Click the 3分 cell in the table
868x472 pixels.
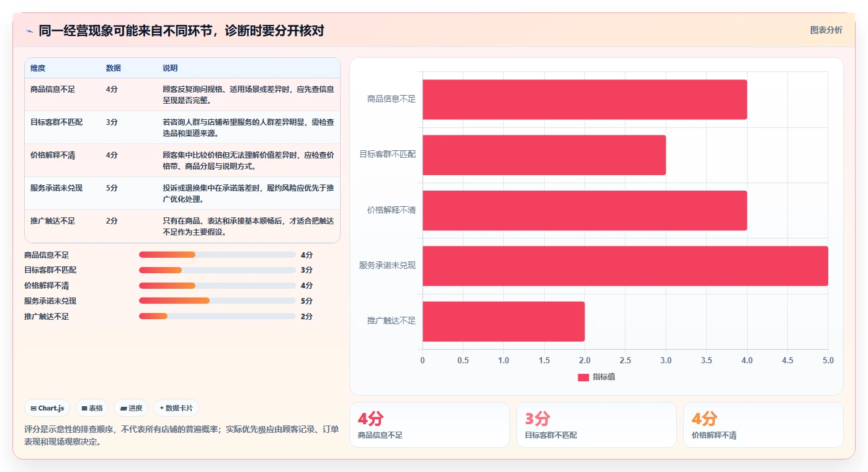coord(112,122)
